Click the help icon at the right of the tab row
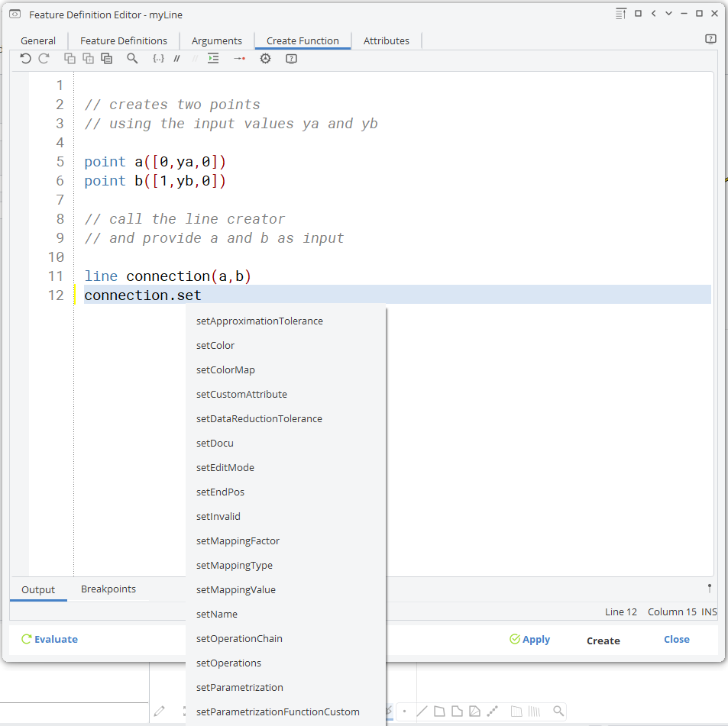 click(710, 39)
